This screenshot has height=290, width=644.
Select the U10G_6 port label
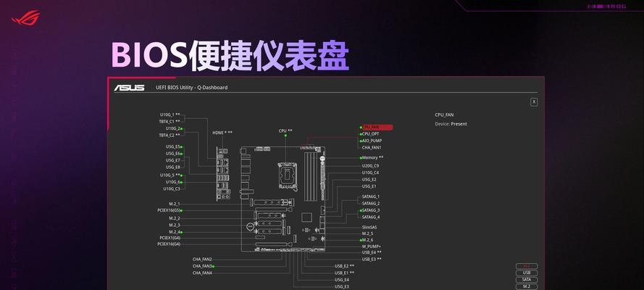172,182
